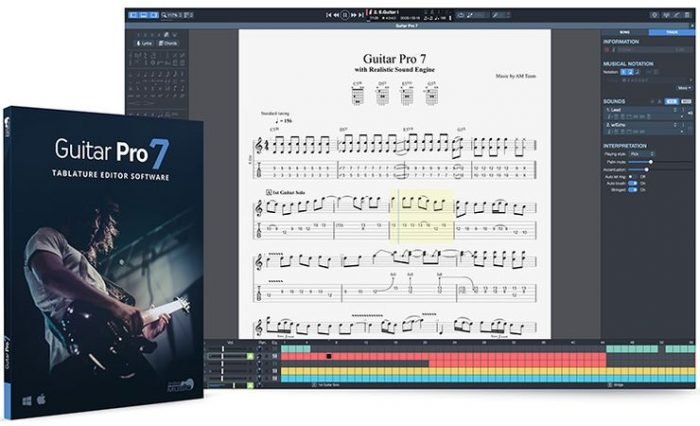Click the rewind button in the transport bar
Viewport: 700px width, 426px height.
pyautogui.click(x=334, y=16)
